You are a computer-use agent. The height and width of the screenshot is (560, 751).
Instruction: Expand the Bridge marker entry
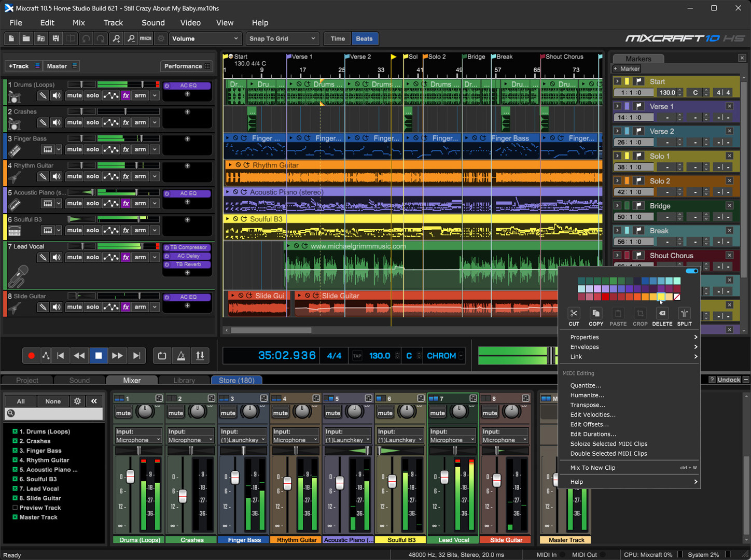617,206
